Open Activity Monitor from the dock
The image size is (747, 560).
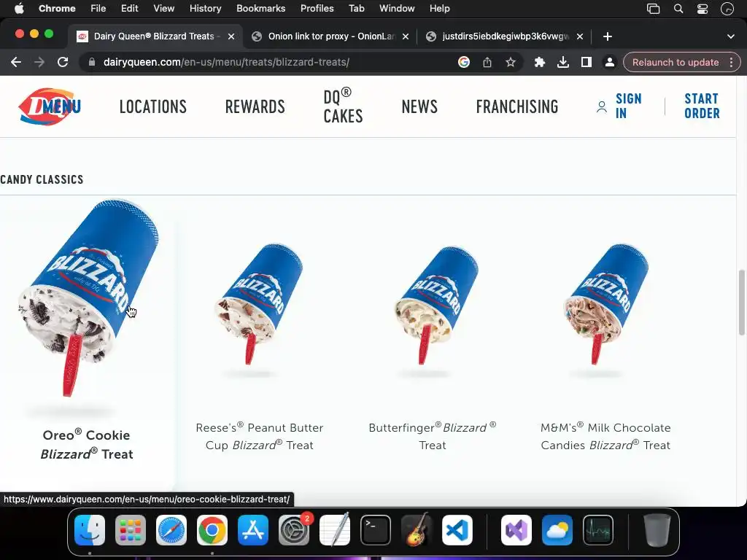598,530
